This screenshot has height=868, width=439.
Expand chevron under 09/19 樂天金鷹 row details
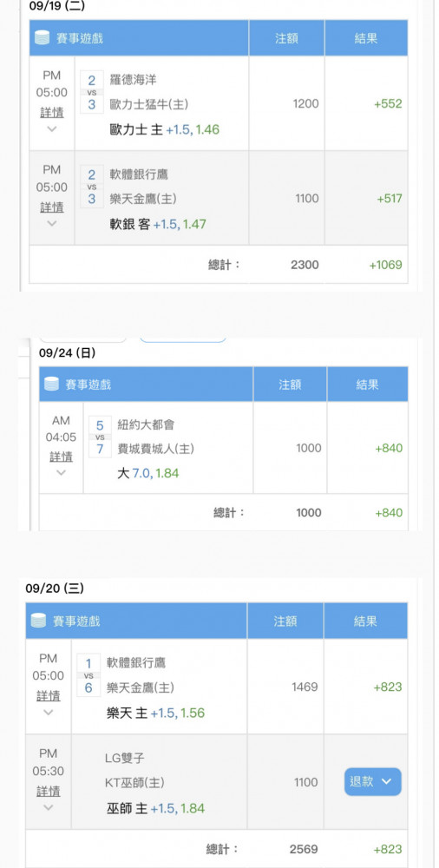click(x=52, y=224)
